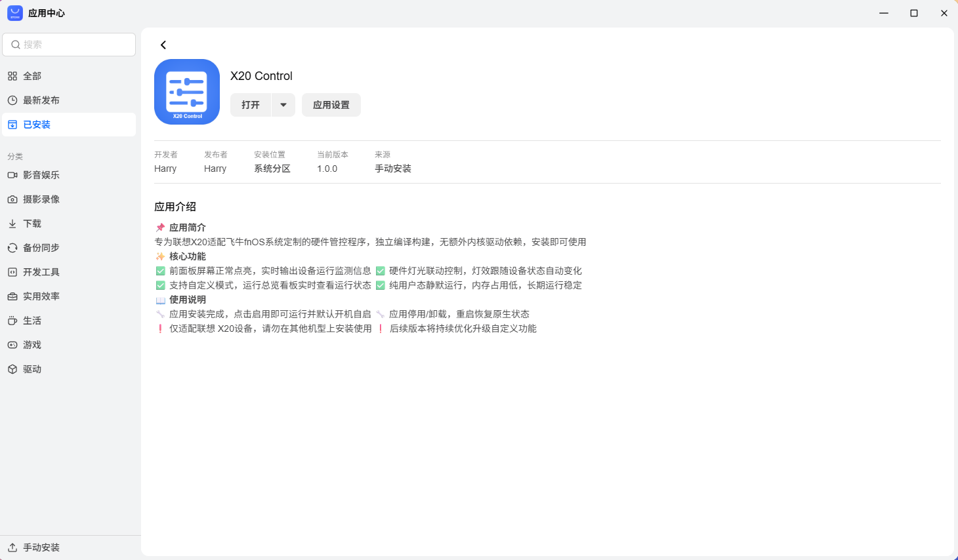Click the X20 Control app title
The height and width of the screenshot is (560, 958).
(261, 76)
